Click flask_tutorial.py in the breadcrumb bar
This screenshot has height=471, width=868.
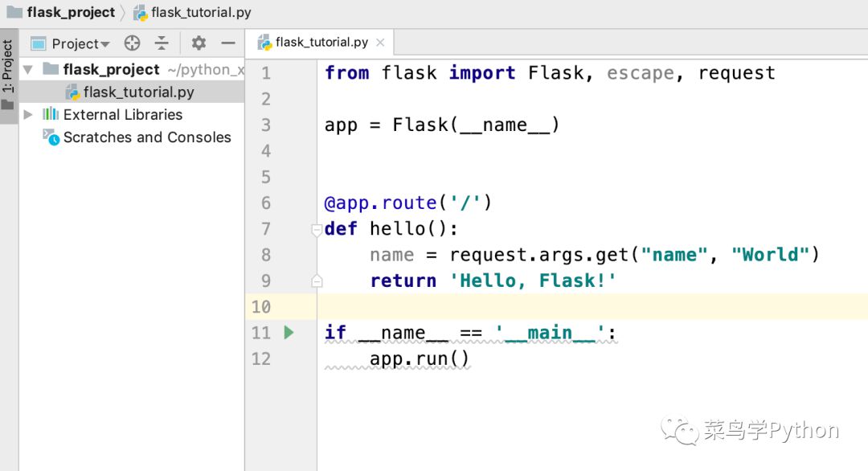(201, 13)
